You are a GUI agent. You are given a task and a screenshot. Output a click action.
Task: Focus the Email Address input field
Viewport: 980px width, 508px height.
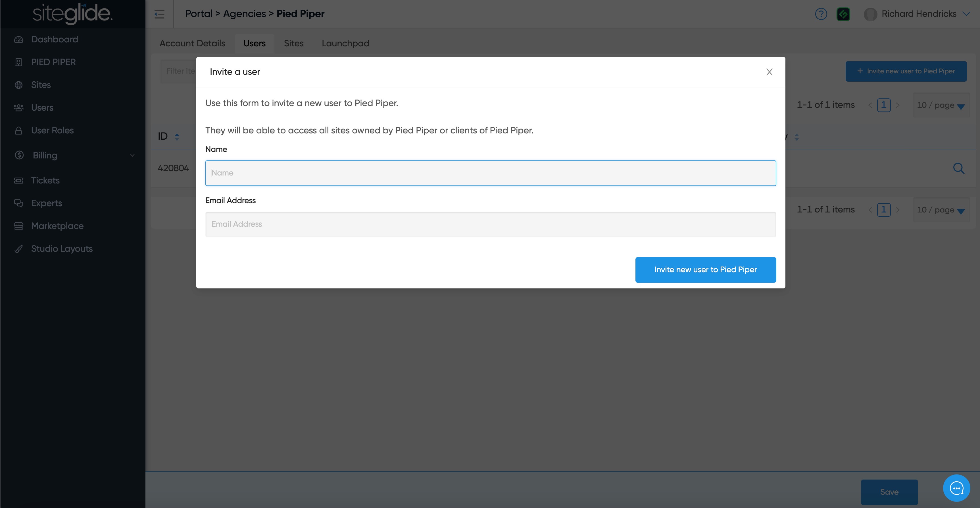pos(490,224)
